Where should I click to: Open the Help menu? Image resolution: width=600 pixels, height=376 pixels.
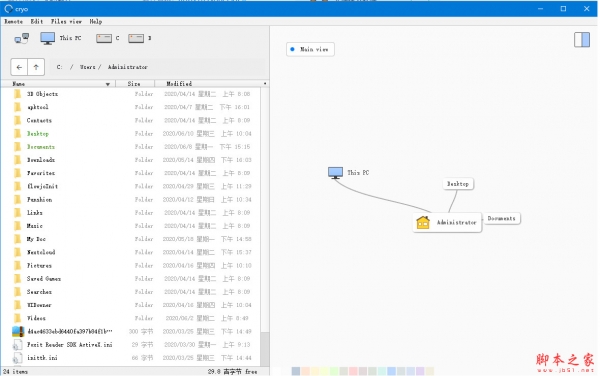point(96,21)
